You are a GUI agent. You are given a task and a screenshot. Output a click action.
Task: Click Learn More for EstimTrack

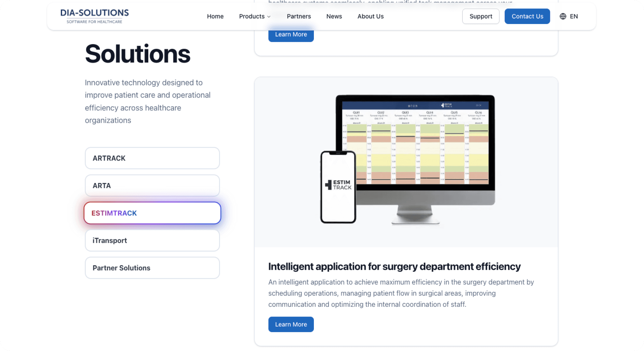pos(291,324)
